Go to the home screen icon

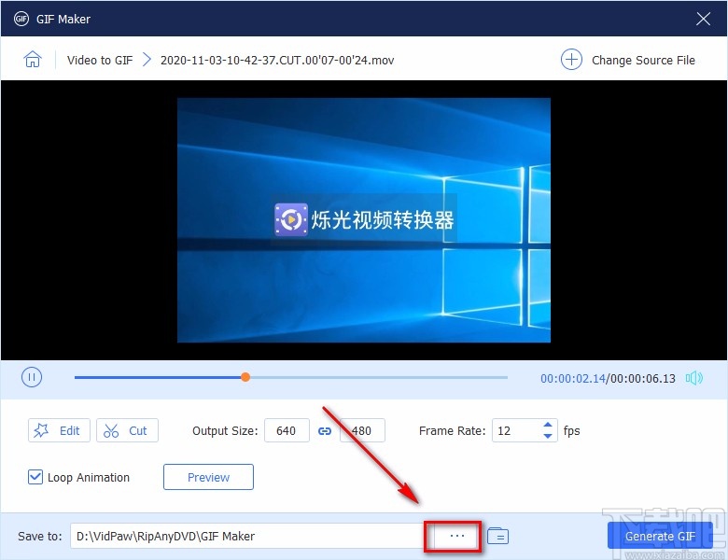coord(33,60)
